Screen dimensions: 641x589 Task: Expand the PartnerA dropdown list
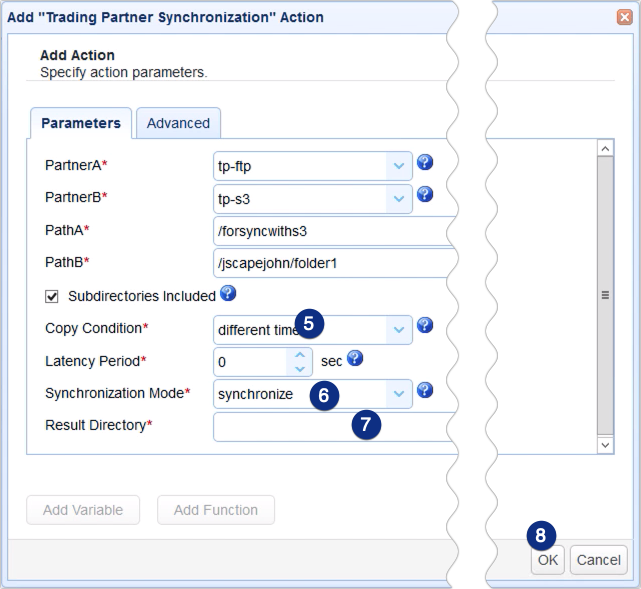point(399,166)
